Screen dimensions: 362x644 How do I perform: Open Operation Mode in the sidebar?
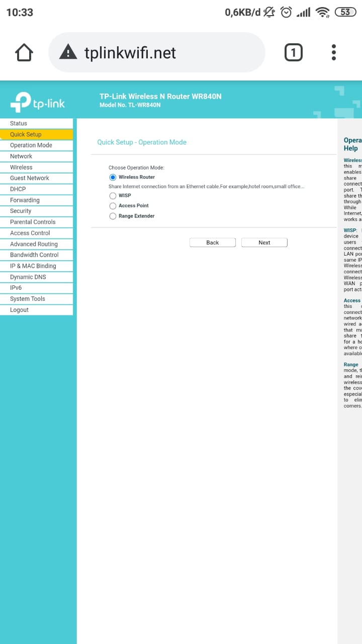(x=36, y=145)
